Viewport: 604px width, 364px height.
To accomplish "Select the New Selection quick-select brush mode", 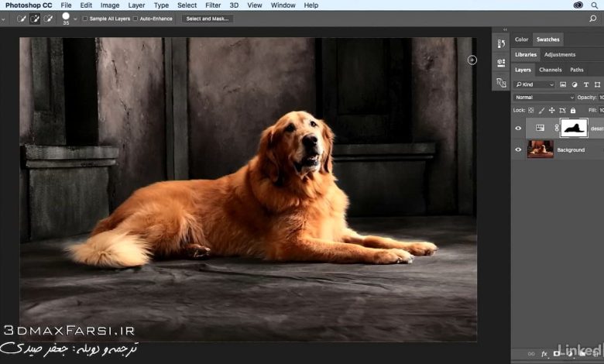I will pos(22,18).
